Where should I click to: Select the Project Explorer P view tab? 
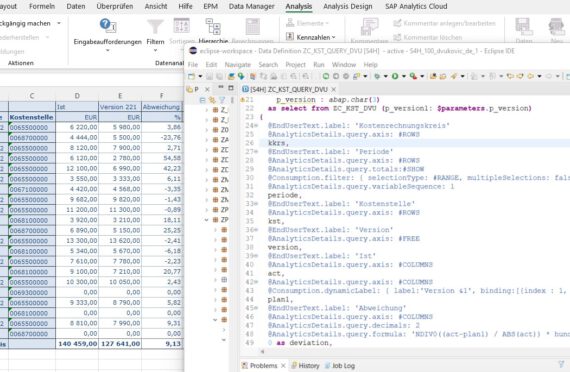[x=193, y=89]
